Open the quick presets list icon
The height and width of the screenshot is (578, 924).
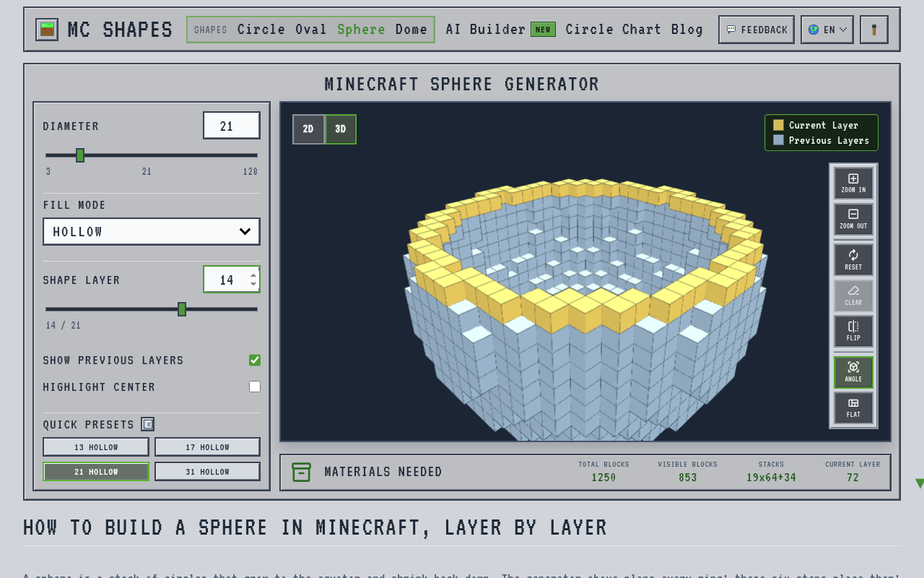(147, 424)
